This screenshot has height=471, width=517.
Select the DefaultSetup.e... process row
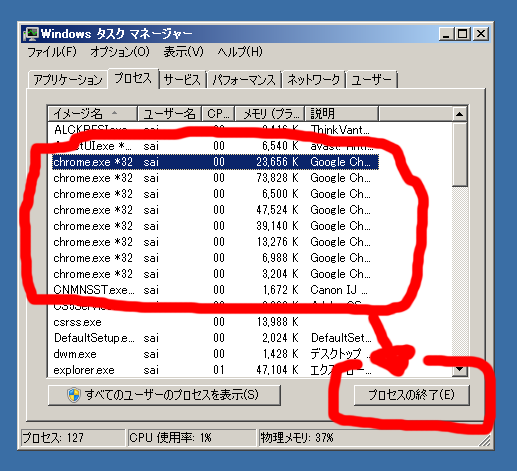tap(215, 338)
